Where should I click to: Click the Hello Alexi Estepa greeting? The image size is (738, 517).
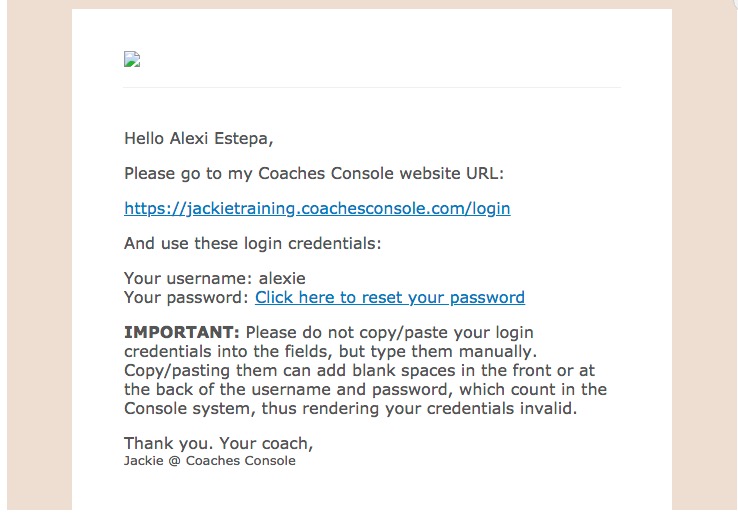(198, 139)
